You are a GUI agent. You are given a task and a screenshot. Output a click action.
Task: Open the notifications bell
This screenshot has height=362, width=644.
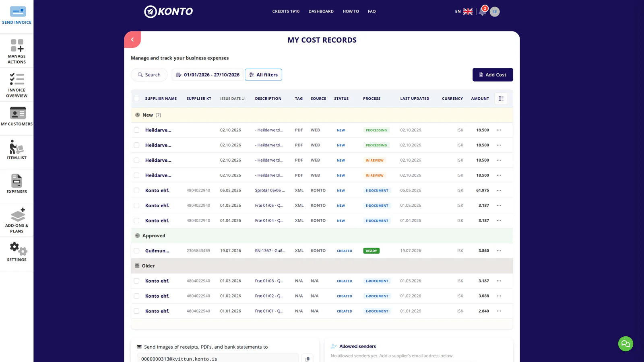(482, 11)
